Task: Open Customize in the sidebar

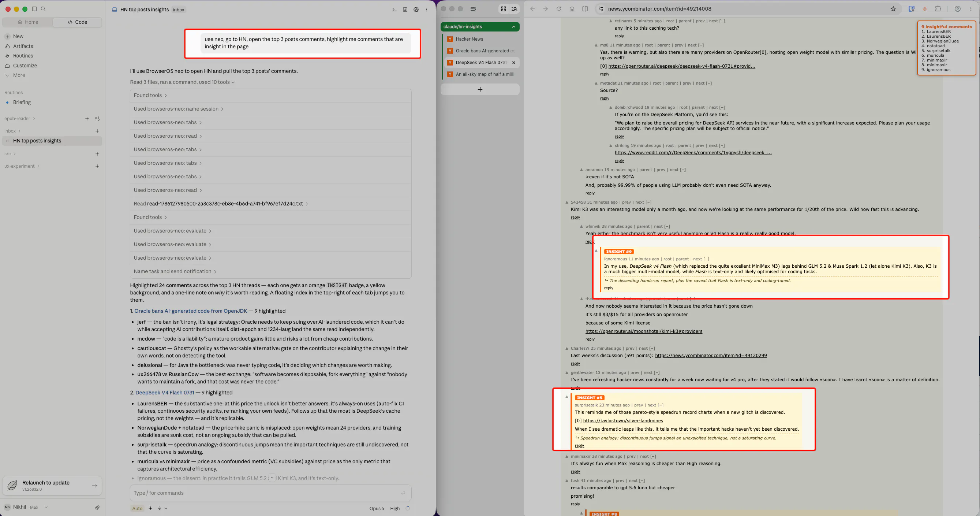Action: click(25, 66)
